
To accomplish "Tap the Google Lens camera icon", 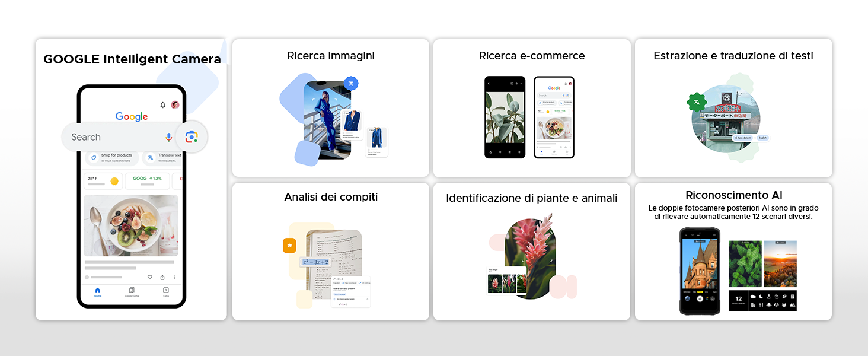I will point(191,137).
